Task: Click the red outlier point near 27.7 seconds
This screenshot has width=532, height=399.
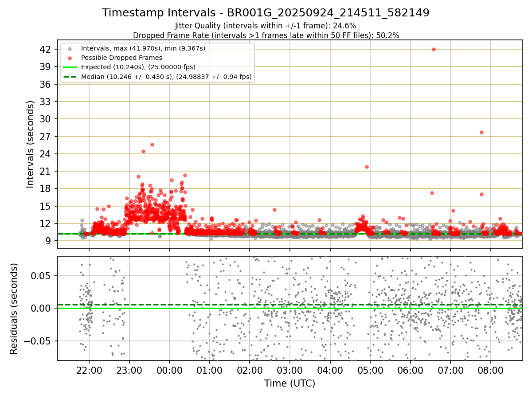Action: [481, 132]
